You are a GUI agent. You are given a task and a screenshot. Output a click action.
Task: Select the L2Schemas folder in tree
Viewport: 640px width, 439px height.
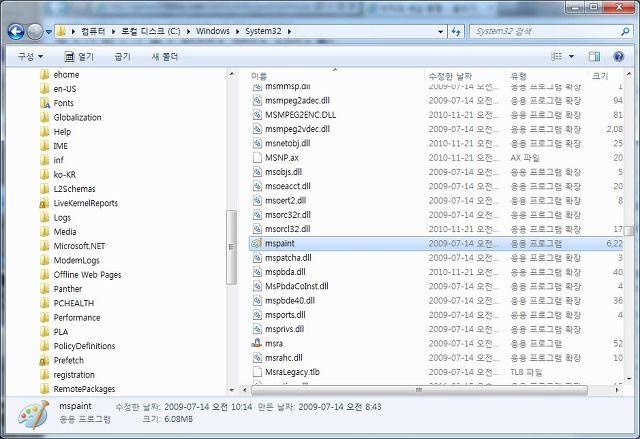pyautogui.click(x=74, y=189)
